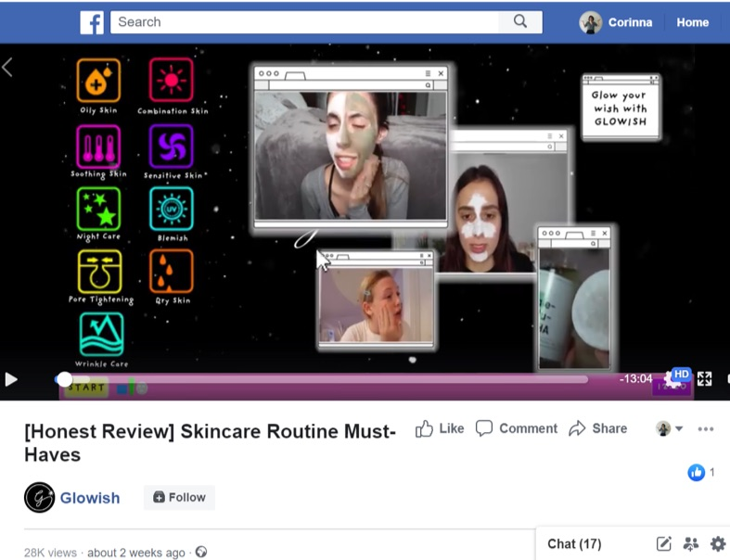This screenshot has height=560, width=730.
Task: Open the post-as profile dropdown
Action: [669, 428]
